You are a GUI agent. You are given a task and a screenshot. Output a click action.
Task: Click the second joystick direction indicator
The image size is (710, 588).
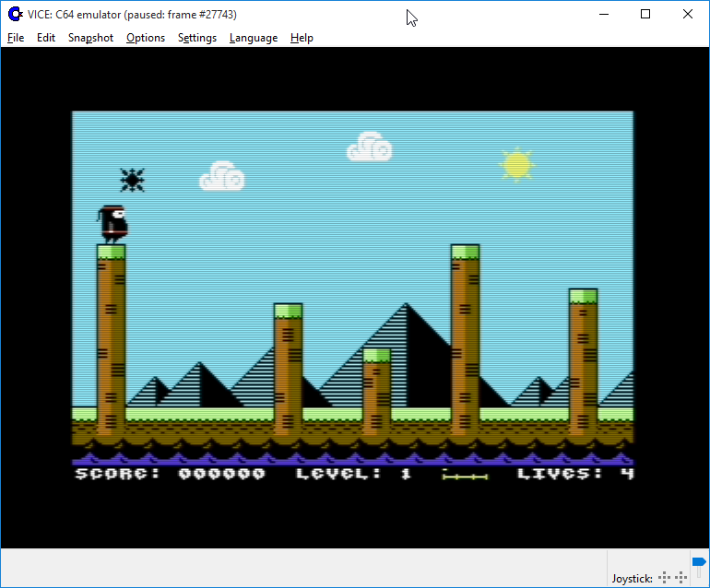pyautogui.click(x=683, y=578)
